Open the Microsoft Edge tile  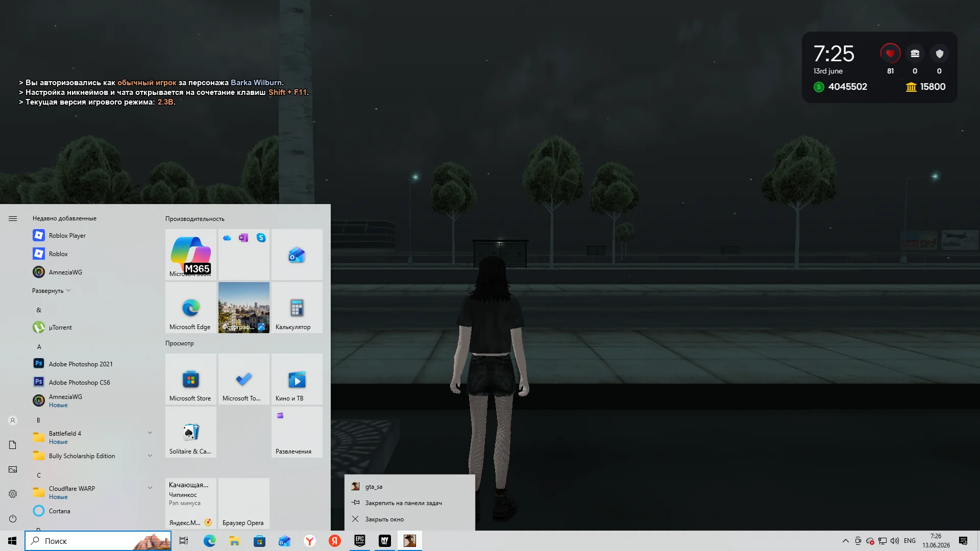click(x=191, y=307)
